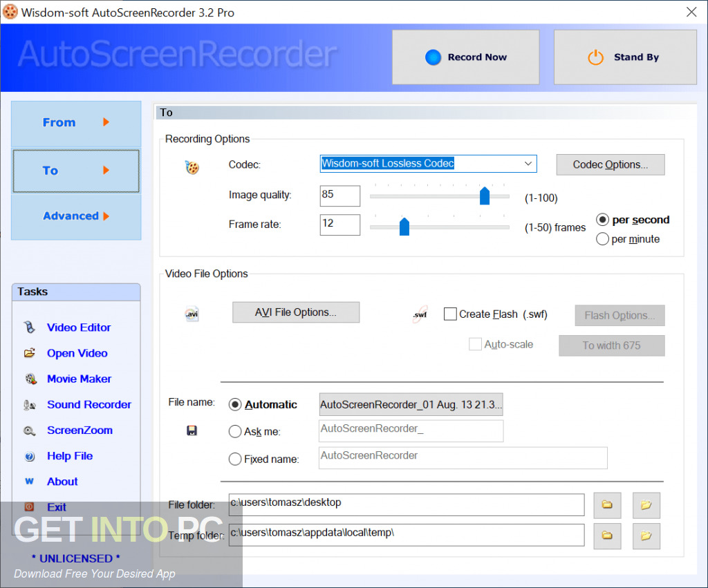This screenshot has width=708, height=588.
Task: Switch to the To tab
Action: (x=76, y=171)
